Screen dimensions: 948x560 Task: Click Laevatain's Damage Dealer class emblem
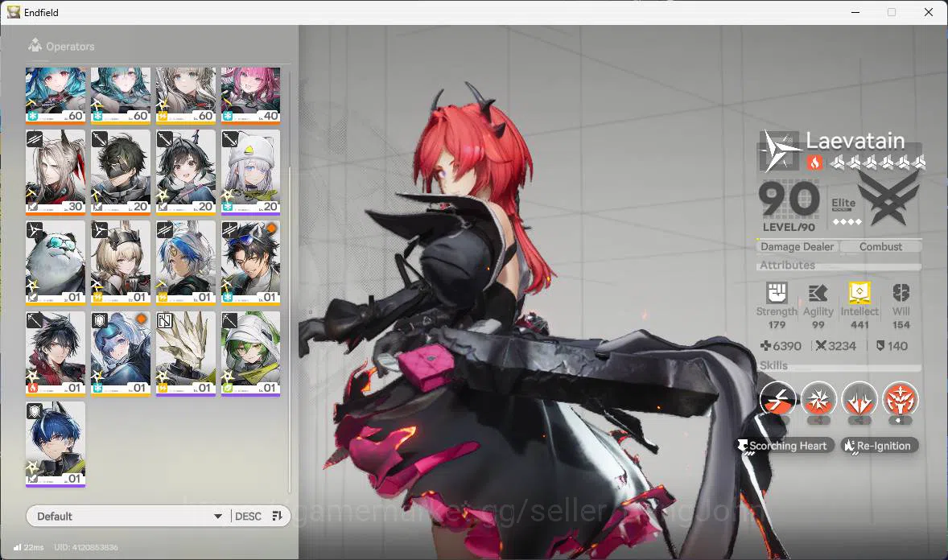pyautogui.click(x=779, y=150)
